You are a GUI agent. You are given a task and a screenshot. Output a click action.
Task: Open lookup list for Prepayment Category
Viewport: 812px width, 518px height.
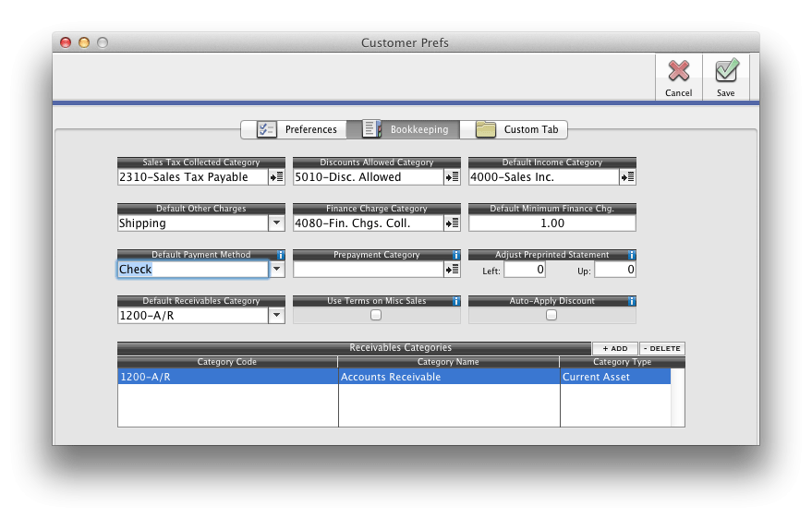[x=452, y=269]
